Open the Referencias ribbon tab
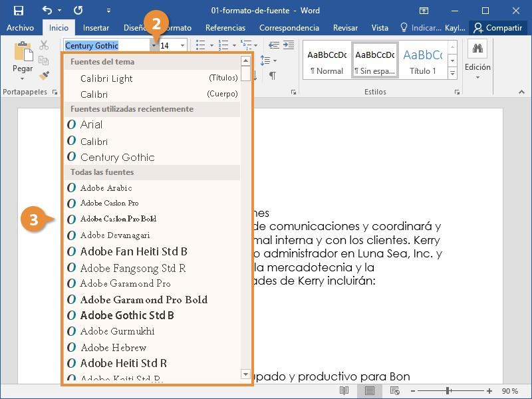Screen dimensions: 532x399 225,28
